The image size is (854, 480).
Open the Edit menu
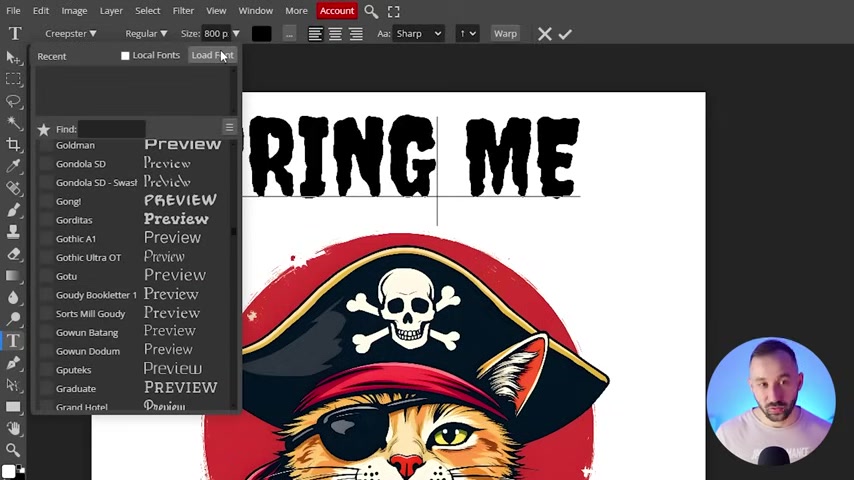click(41, 11)
